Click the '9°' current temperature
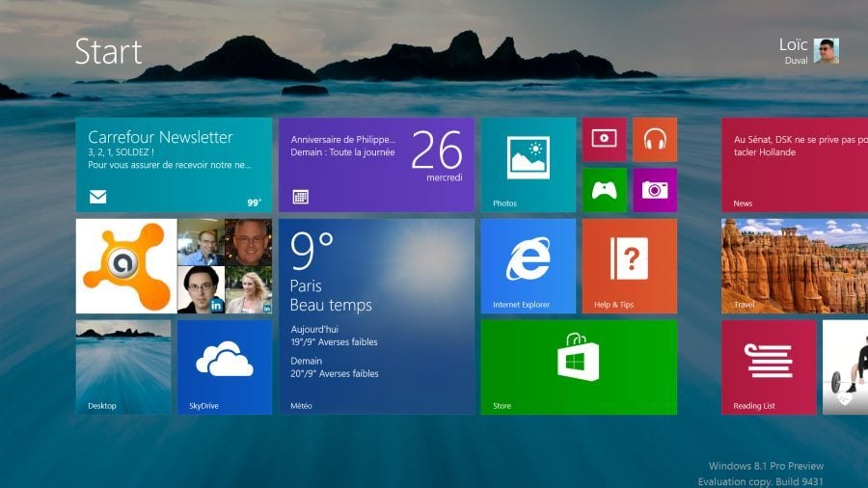 pyautogui.click(x=312, y=251)
